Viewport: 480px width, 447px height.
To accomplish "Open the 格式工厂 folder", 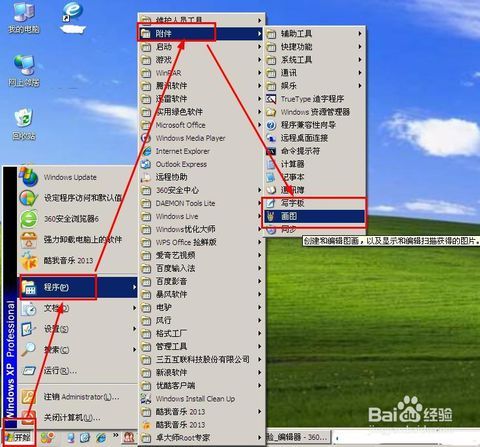I will coord(201,333).
